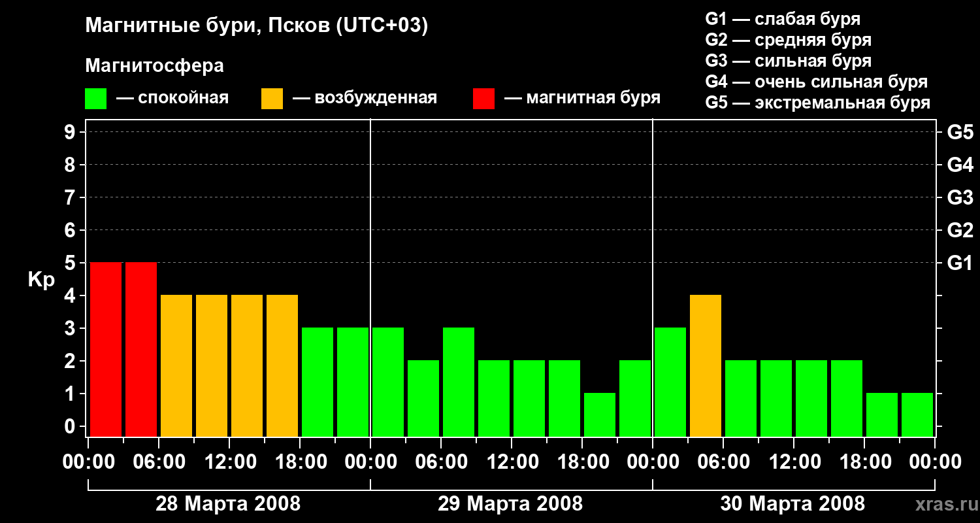Click the «магнитная буря» legend label text
The height and width of the screenshot is (523, 980).
593,98
